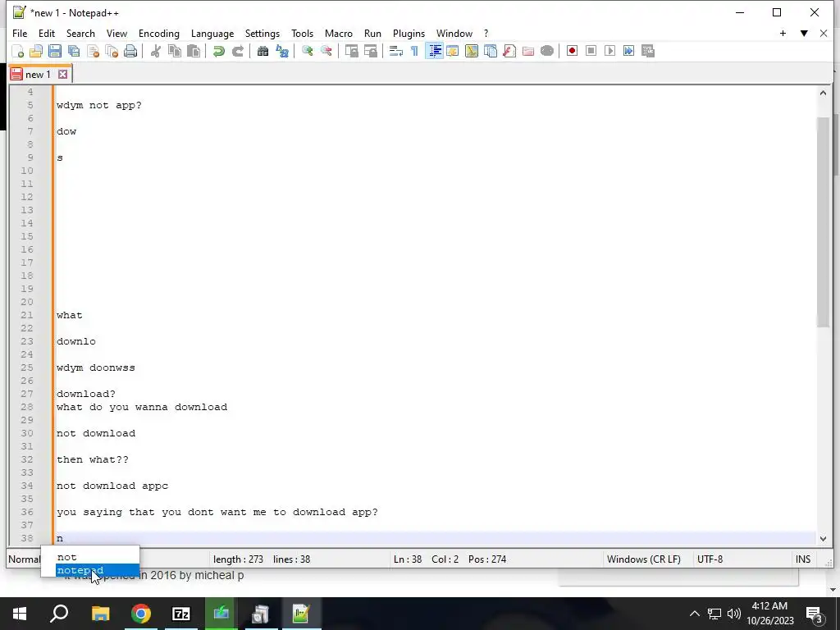Open the Windows Start menu
The image size is (840, 630).
tap(20, 614)
